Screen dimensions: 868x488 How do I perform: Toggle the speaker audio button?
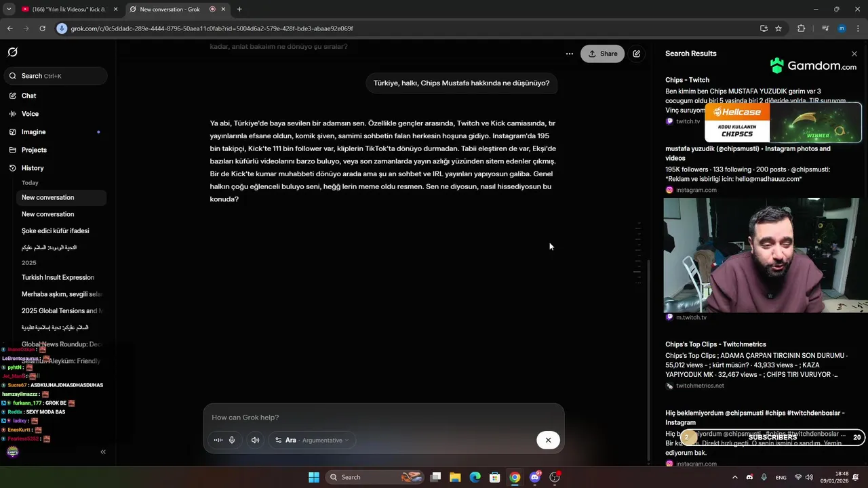pyautogui.click(x=255, y=440)
